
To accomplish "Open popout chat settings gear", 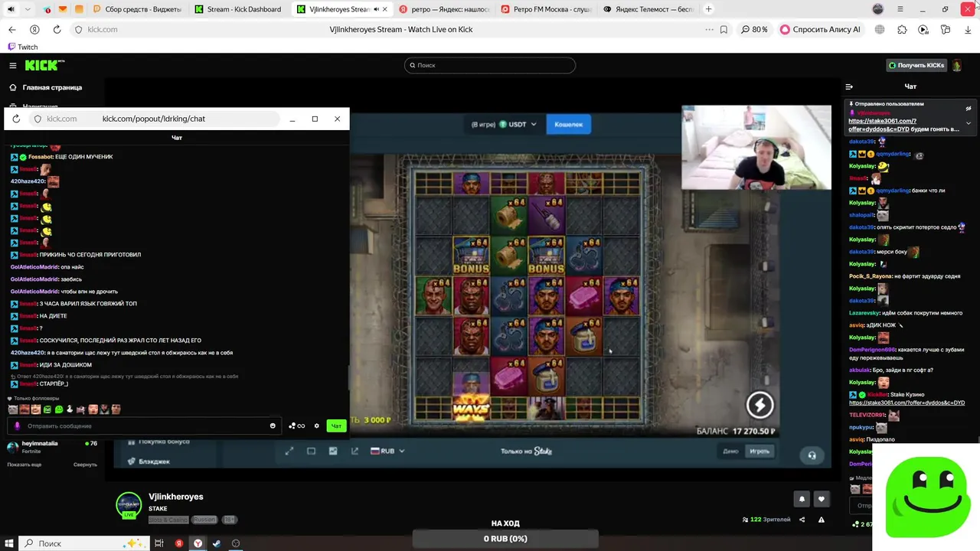I will (316, 425).
